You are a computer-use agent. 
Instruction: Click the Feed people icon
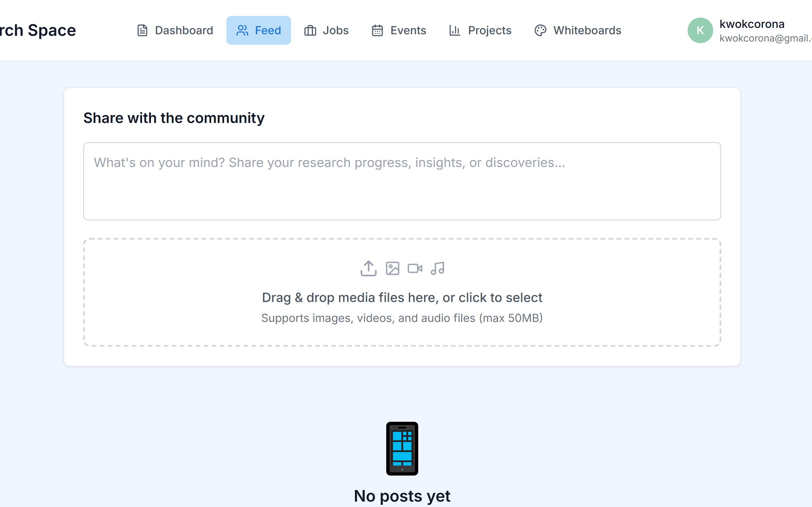pyautogui.click(x=242, y=30)
